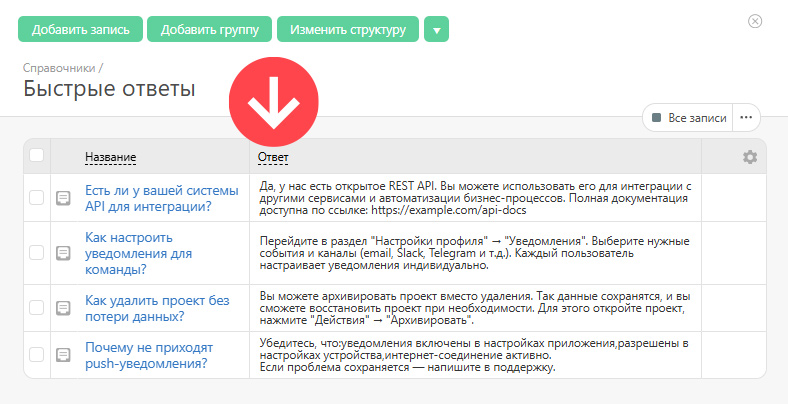This screenshot has height=404, width=788.
Task: Click answer text starting 'Перейдите в раздел'
Action: click(x=474, y=253)
